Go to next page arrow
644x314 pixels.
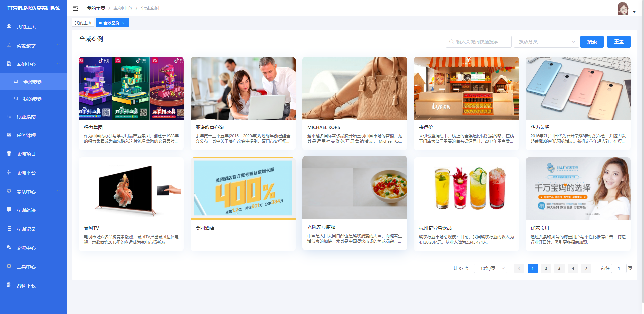pyautogui.click(x=586, y=268)
